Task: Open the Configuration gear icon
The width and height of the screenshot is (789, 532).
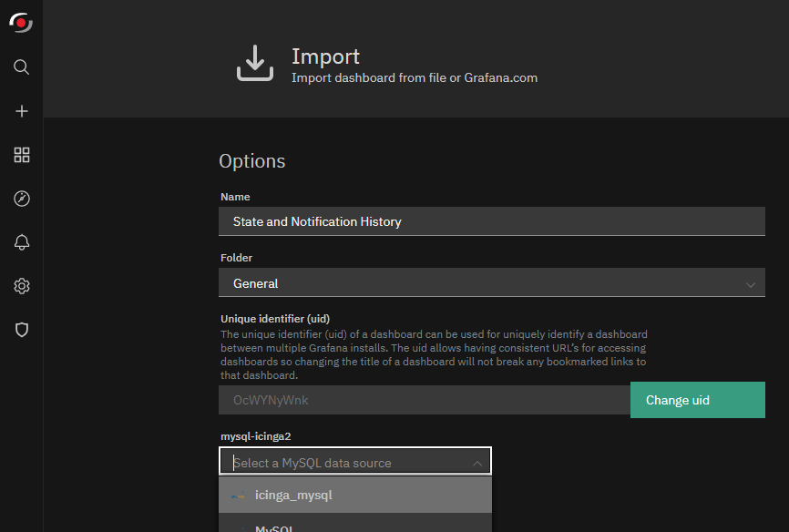Action: pyautogui.click(x=22, y=286)
